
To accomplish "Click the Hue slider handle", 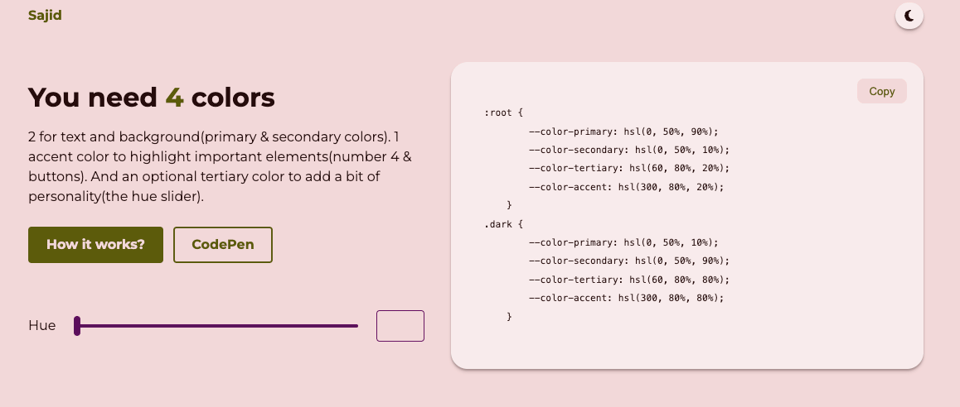I will coord(77,326).
